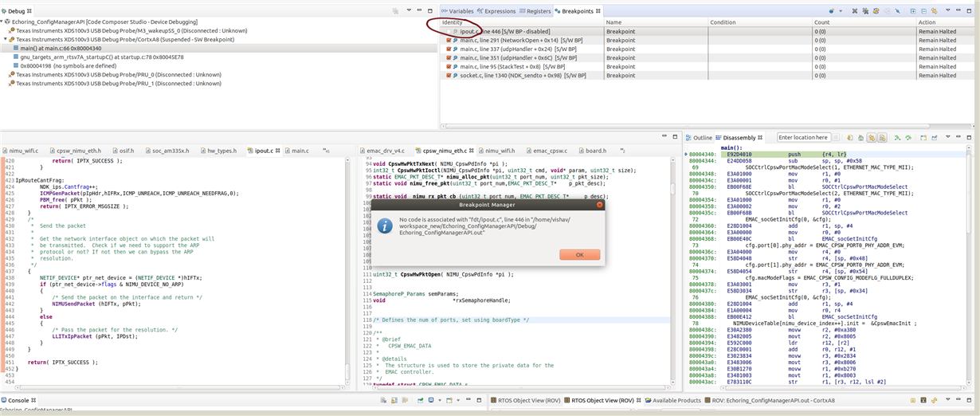Screen dimensions: 980x416
Task: Select the Console tab
Action: pyautogui.click(x=19, y=400)
